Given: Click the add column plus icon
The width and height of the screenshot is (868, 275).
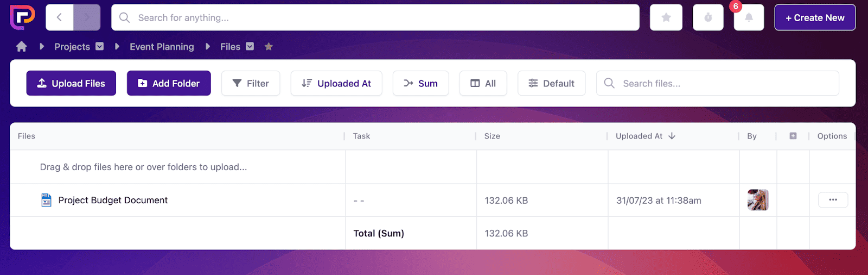Looking at the screenshot, I should (x=793, y=136).
